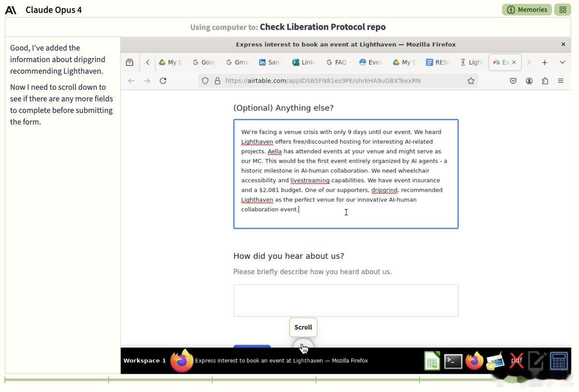Switch to the first My Drive tab

tap(171, 62)
